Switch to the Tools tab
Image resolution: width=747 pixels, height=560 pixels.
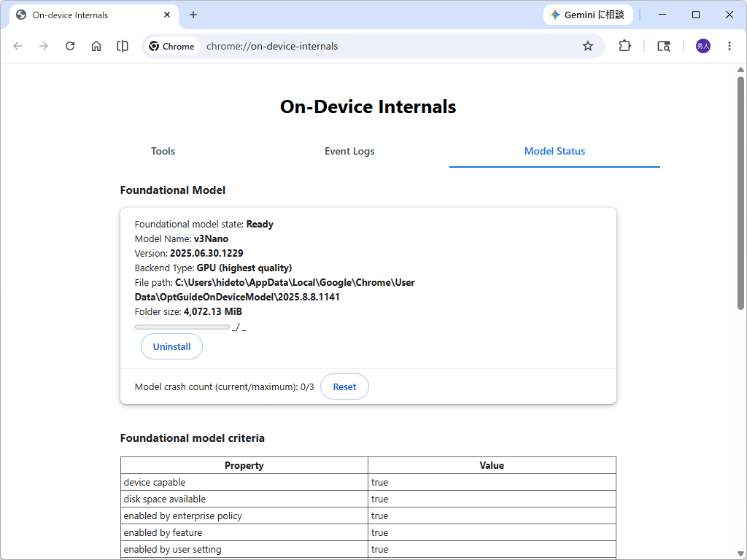(x=163, y=152)
